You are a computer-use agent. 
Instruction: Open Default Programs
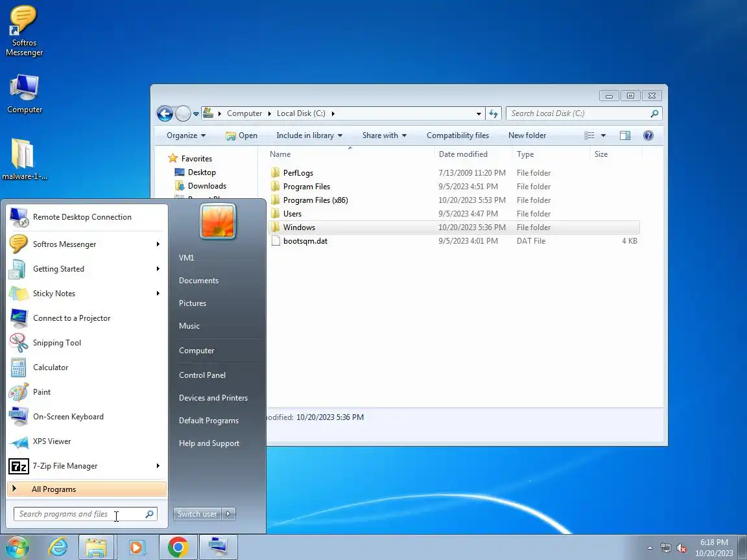(209, 421)
